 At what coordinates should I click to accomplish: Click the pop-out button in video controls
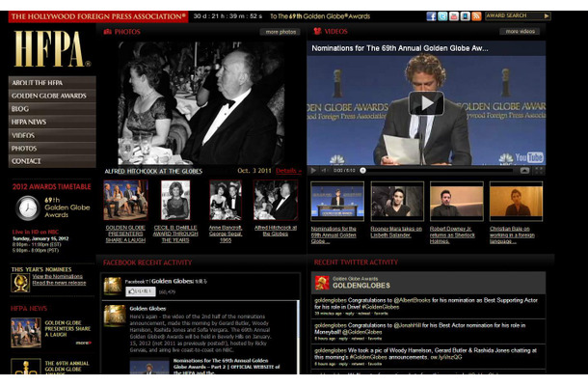[x=524, y=171]
